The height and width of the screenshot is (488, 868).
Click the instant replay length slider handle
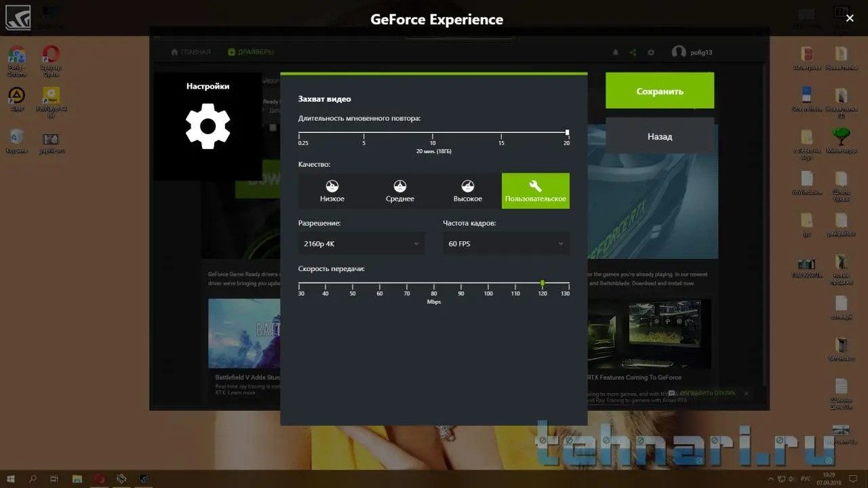point(567,132)
